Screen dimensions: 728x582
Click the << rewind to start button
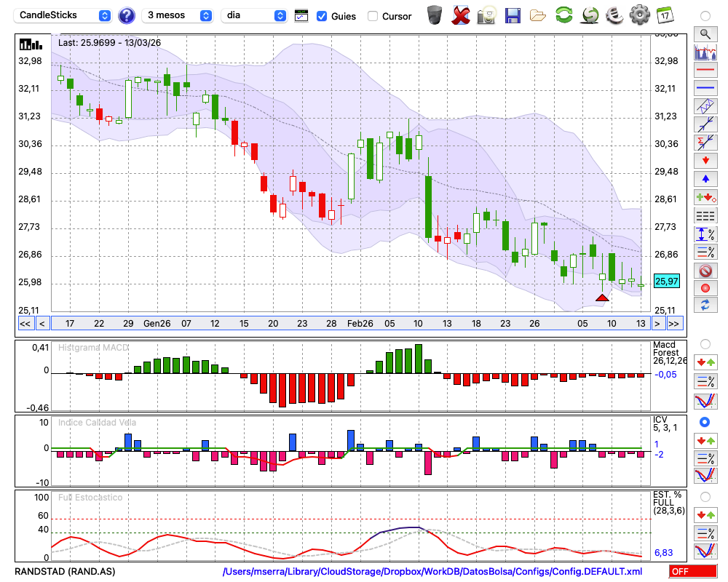pyautogui.click(x=25, y=323)
